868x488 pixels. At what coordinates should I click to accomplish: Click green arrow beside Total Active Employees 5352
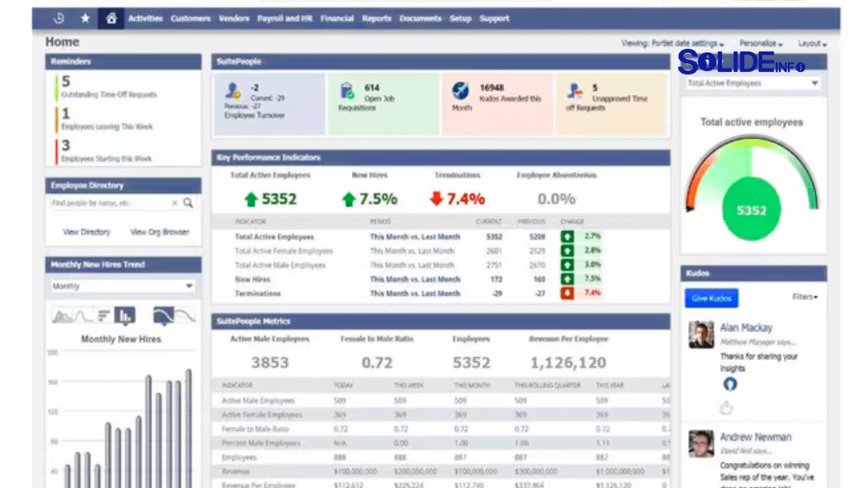pyautogui.click(x=251, y=199)
